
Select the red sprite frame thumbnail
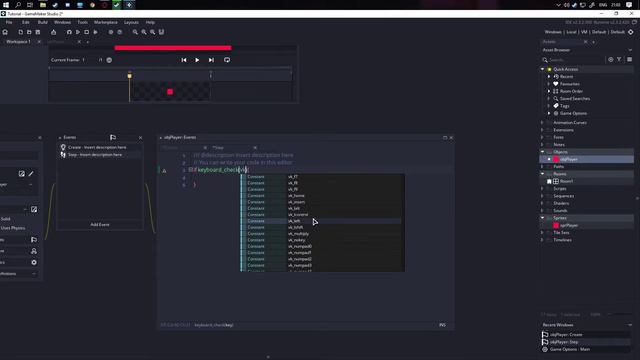(x=170, y=91)
